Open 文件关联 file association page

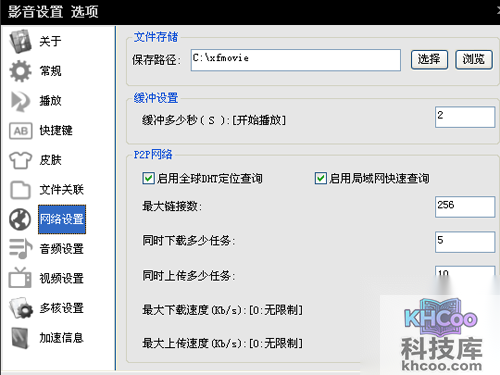[x=61, y=190]
